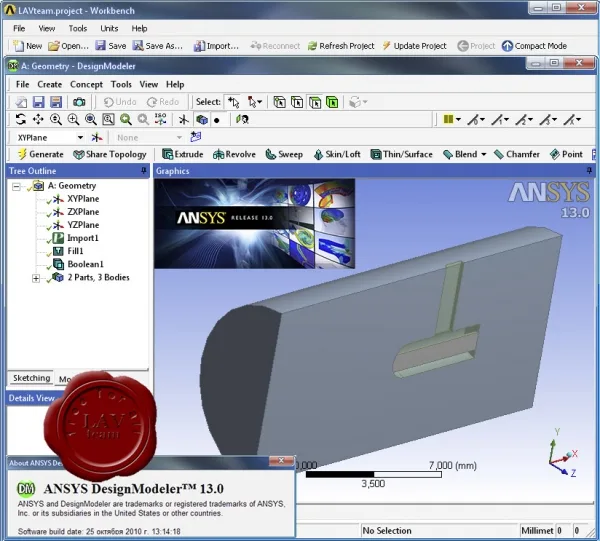Click the Zoom to Fit icon

coord(91,120)
